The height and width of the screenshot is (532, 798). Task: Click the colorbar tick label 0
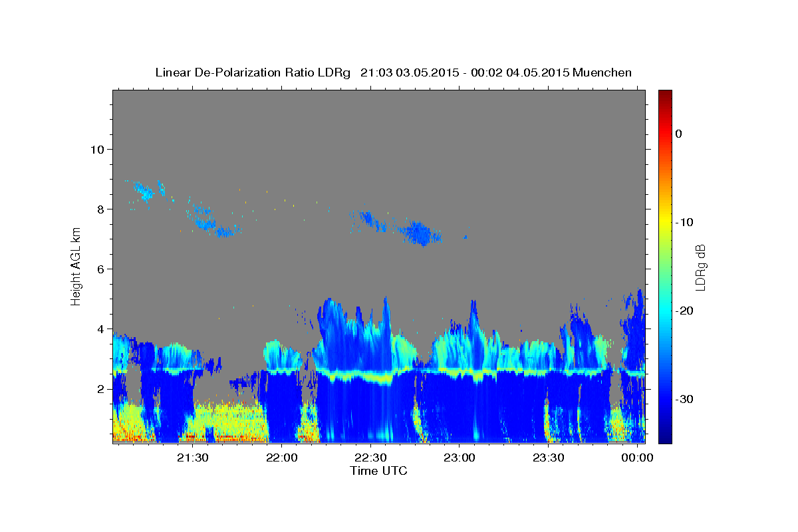[678, 134]
